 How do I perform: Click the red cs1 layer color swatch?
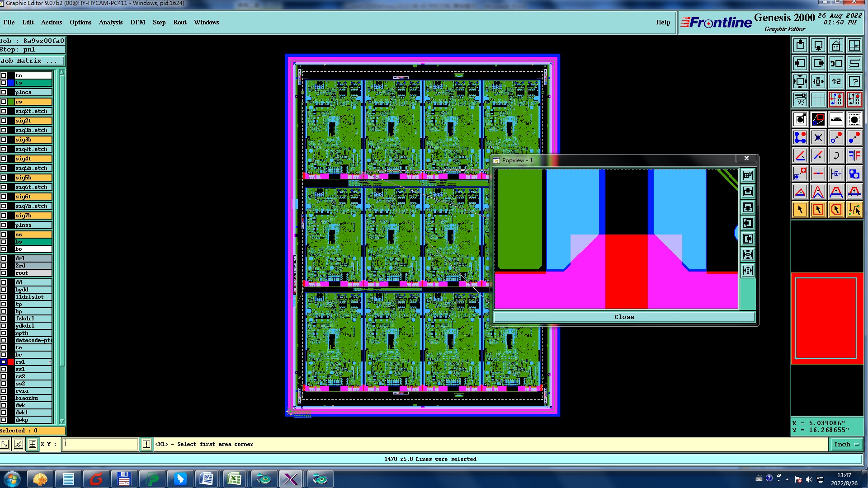point(11,362)
